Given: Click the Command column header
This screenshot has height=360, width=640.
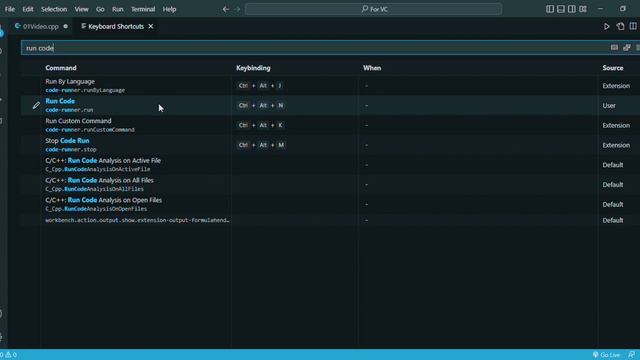Looking at the screenshot, I should (61, 68).
